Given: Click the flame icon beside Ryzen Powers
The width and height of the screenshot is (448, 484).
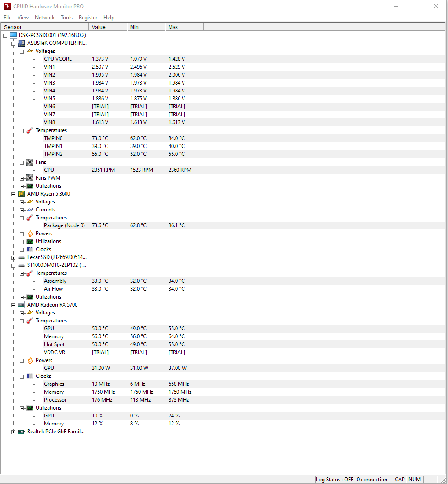Looking at the screenshot, I should [30, 233].
